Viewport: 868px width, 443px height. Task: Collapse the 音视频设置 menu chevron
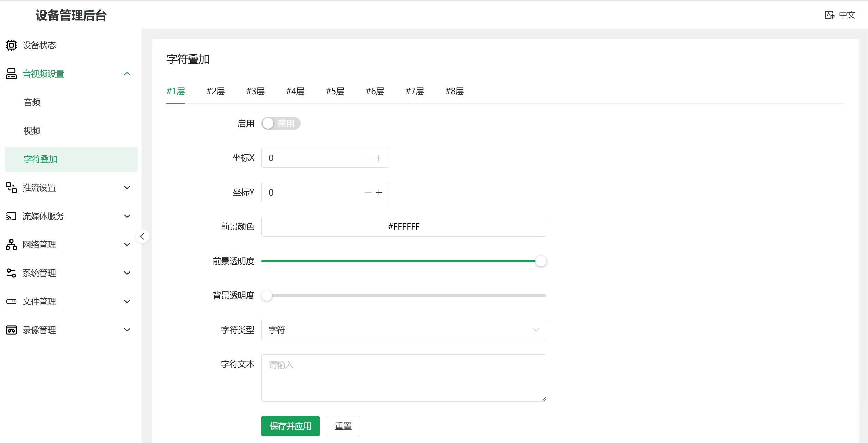[x=127, y=74]
